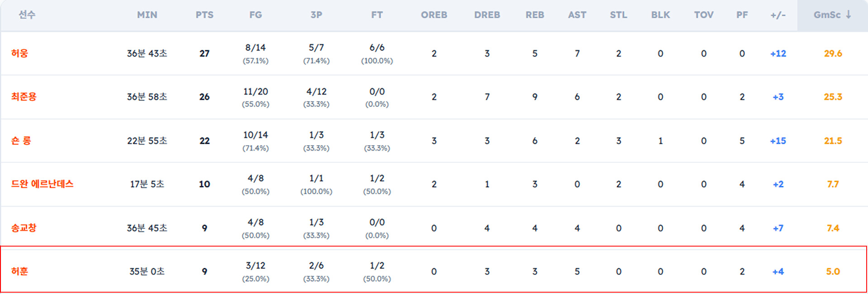Click the GmSc descending sort arrow
The image size is (868, 294).
[x=849, y=14]
